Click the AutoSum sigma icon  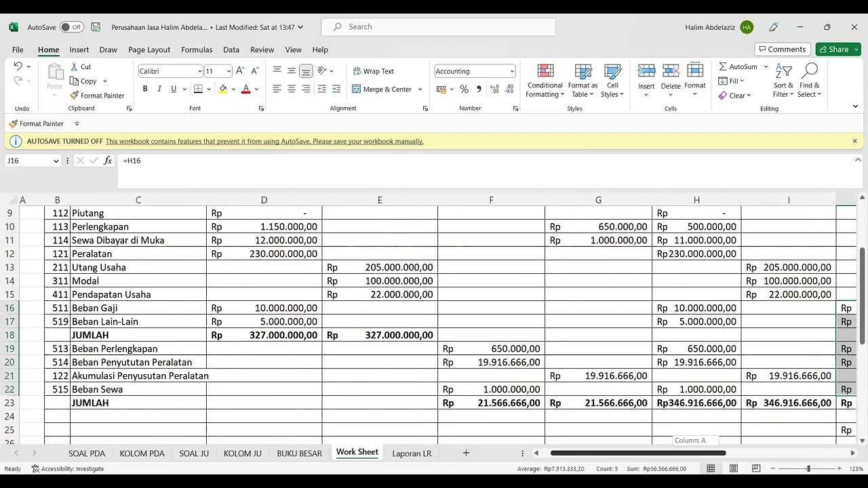pos(723,66)
